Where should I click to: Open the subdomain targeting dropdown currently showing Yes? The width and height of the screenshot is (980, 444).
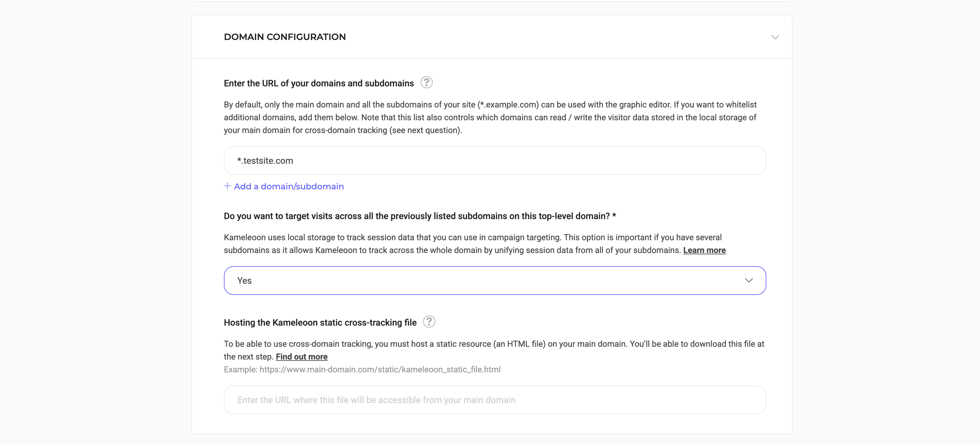point(494,281)
